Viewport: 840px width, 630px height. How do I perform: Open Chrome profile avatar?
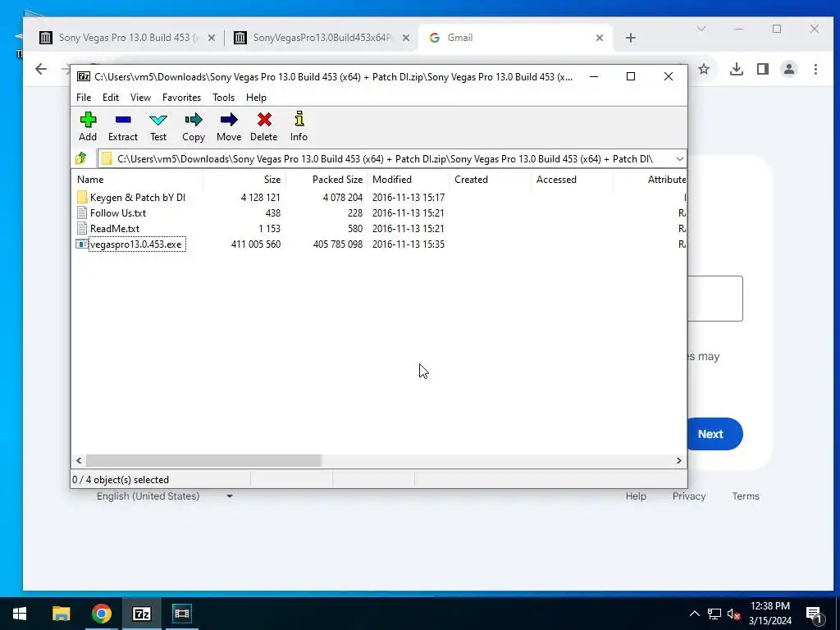click(x=789, y=69)
